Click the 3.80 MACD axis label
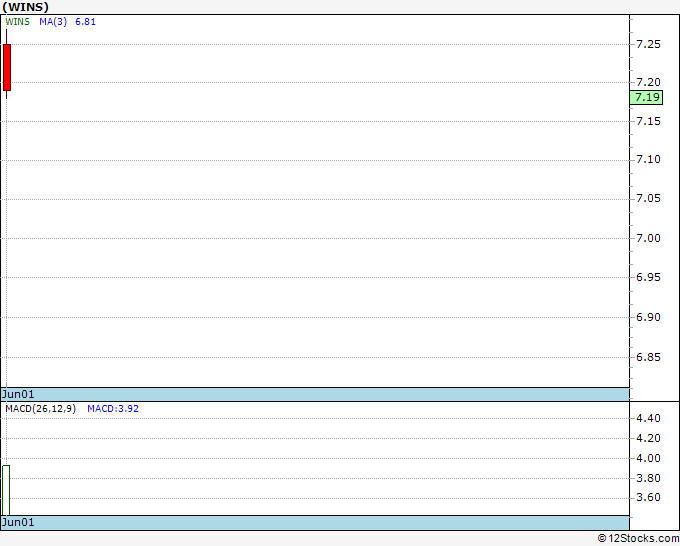The height and width of the screenshot is (546, 680). (x=648, y=478)
